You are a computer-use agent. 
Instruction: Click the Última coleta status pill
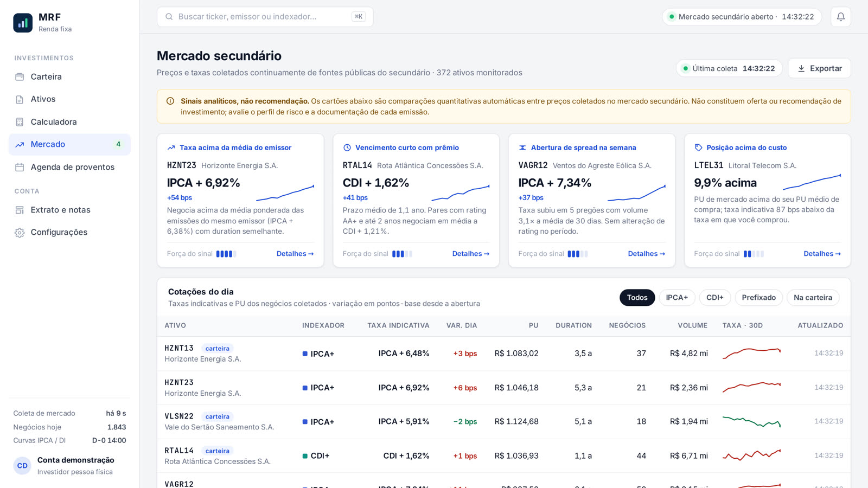729,68
